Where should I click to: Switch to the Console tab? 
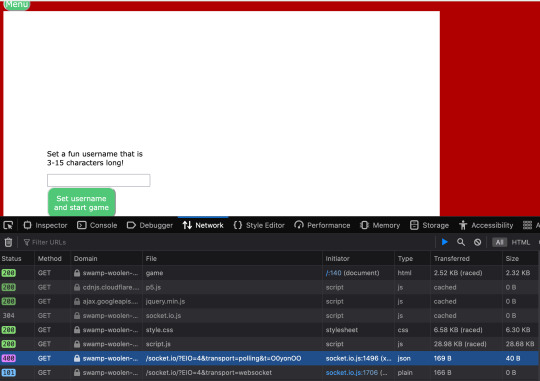[x=97, y=225]
